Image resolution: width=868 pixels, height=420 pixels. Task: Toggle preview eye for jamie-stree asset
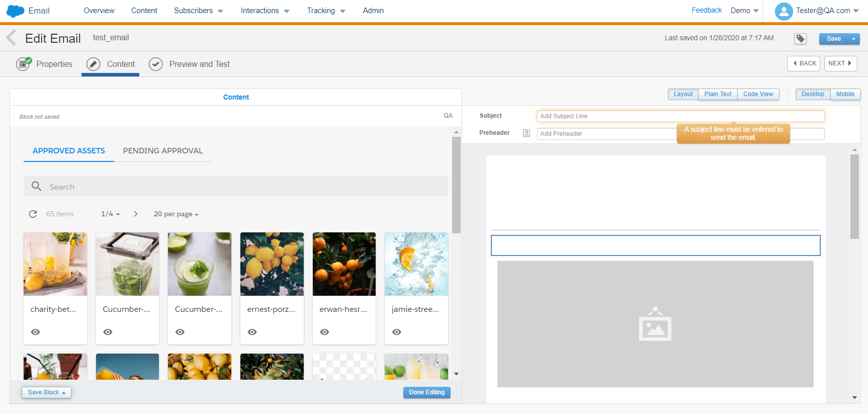[x=397, y=332]
